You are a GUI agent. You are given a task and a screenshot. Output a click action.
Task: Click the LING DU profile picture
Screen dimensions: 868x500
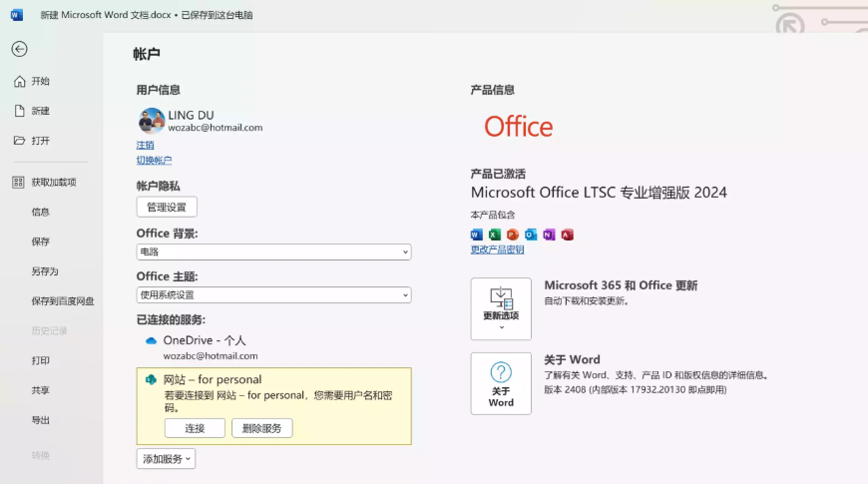[x=152, y=121]
